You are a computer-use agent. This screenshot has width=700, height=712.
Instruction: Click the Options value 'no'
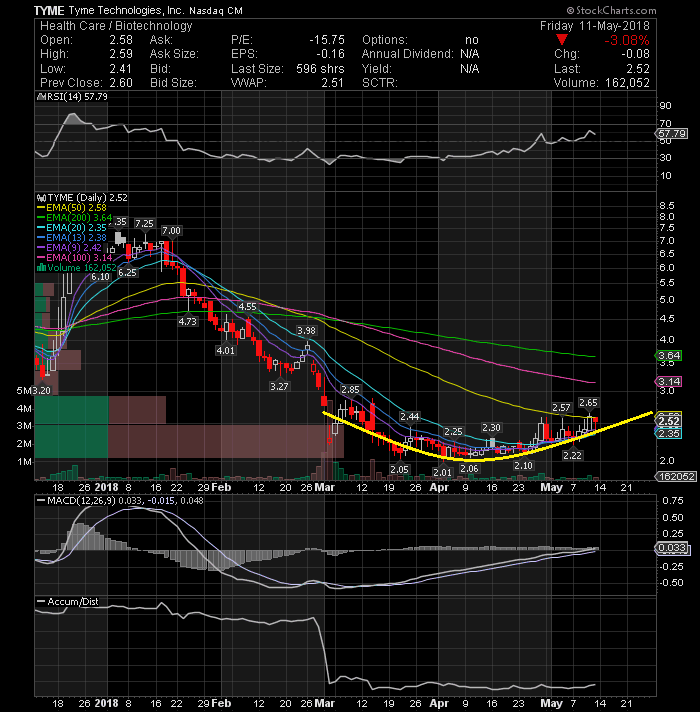pyautogui.click(x=472, y=40)
